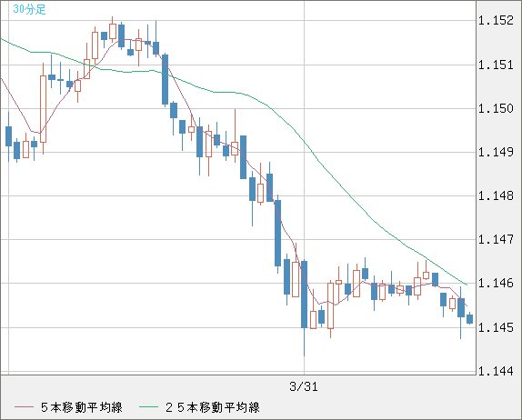Click the 1.147 price axis label
The width and height of the screenshot is (522, 420).
(496, 239)
